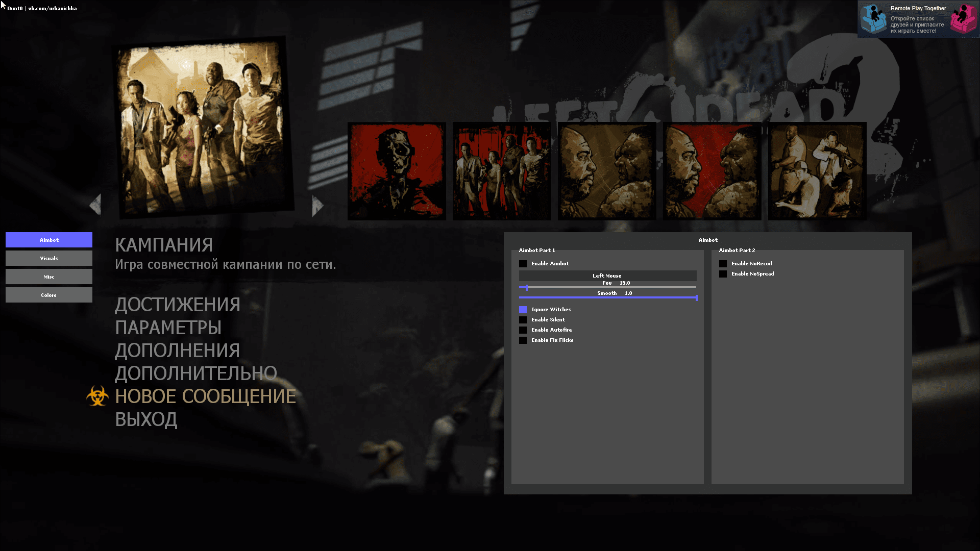The width and height of the screenshot is (980, 551).
Task: Click the biohazard new message icon
Action: [x=97, y=396]
